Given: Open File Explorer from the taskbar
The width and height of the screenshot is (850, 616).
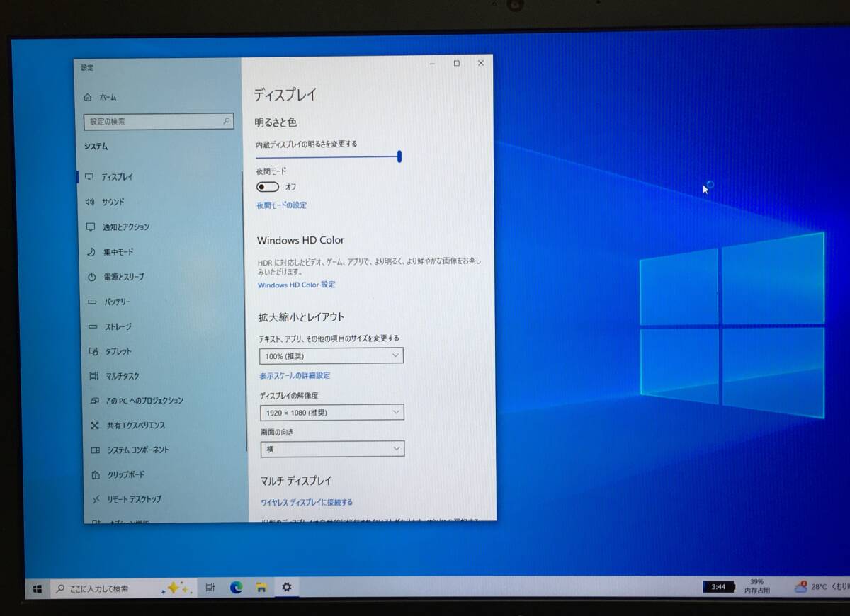Looking at the screenshot, I should pyautogui.click(x=261, y=587).
